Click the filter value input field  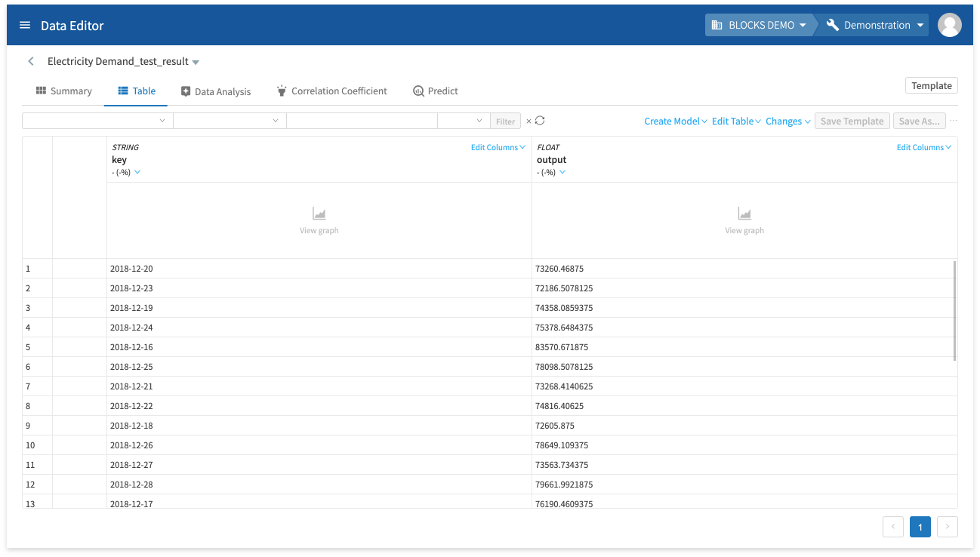(x=362, y=121)
